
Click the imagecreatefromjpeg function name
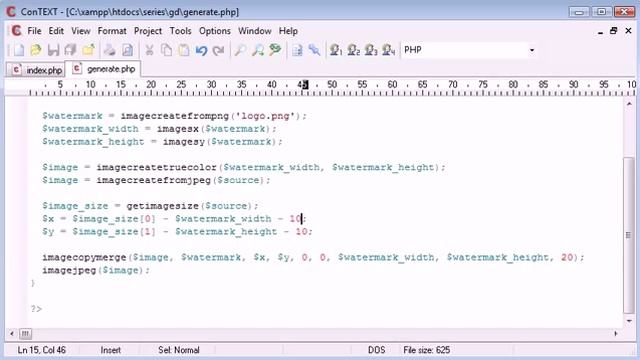pos(153,180)
